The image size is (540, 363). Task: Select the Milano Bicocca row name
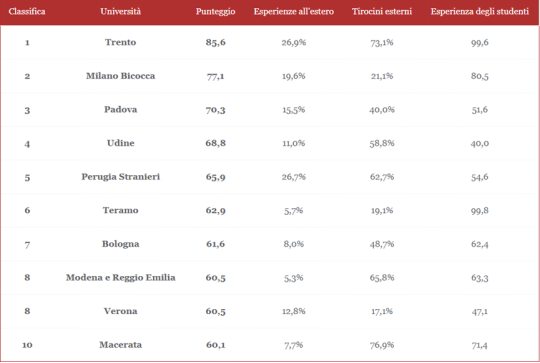[x=121, y=76]
